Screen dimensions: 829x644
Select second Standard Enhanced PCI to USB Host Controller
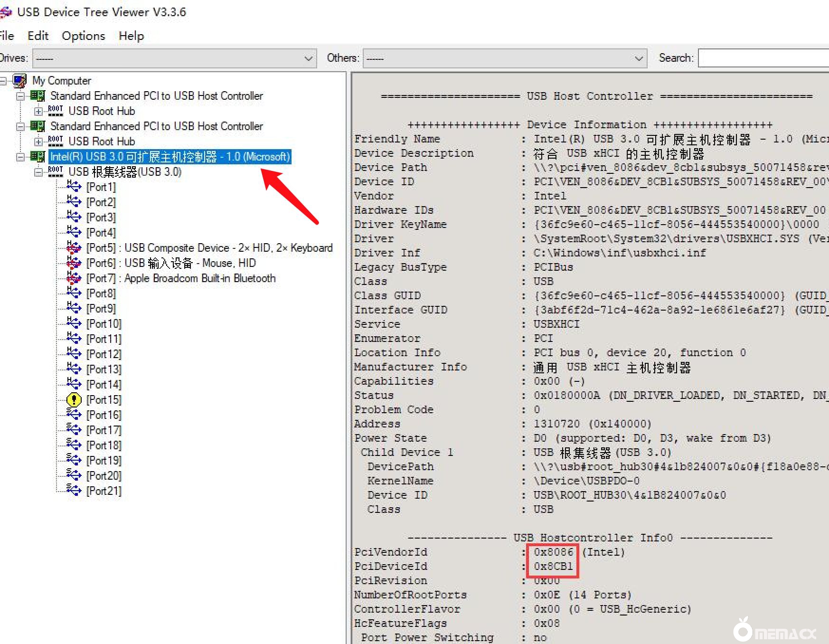coord(156,126)
